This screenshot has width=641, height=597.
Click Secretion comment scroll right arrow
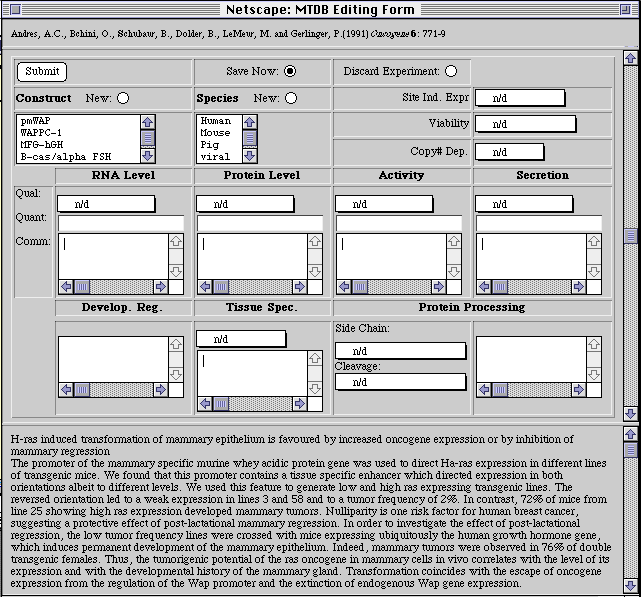578,287
